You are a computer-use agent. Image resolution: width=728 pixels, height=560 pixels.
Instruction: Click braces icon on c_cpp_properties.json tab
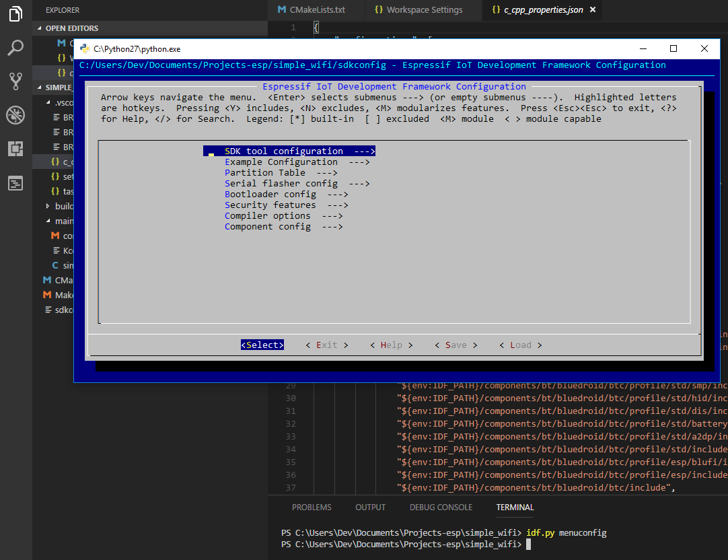coord(497,9)
